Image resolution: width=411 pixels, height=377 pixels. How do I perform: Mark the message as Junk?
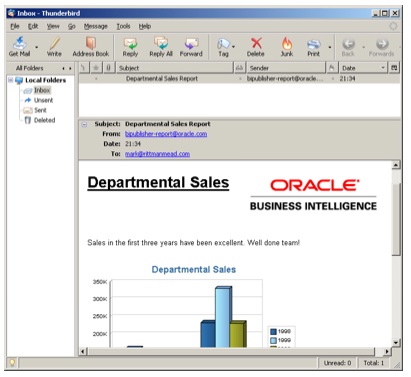coord(287,47)
